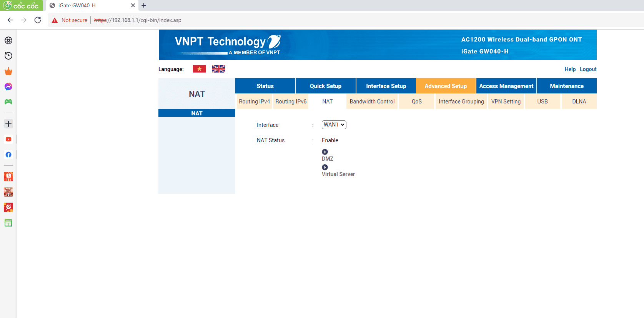Click the NAT item in left panel

pos(197,113)
